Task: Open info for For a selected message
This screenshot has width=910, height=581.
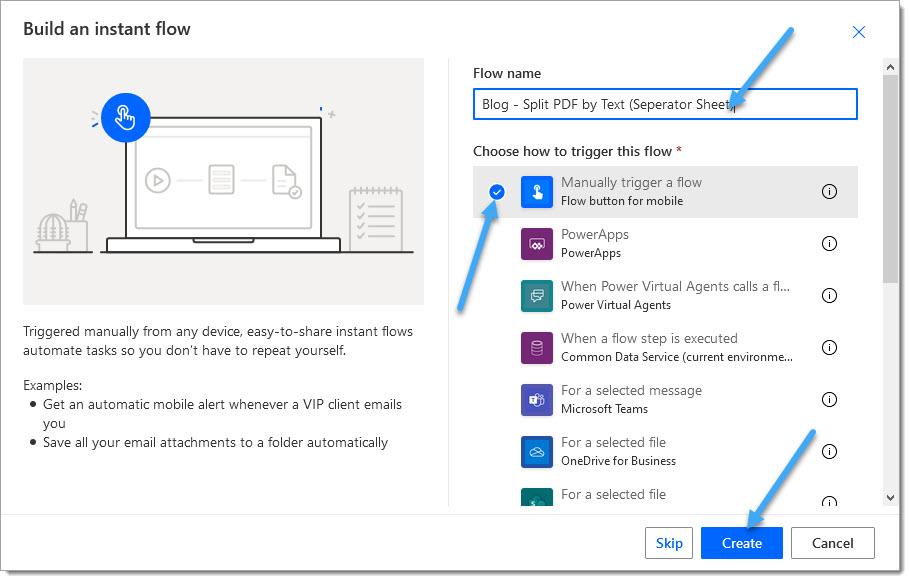Action: click(x=829, y=399)
